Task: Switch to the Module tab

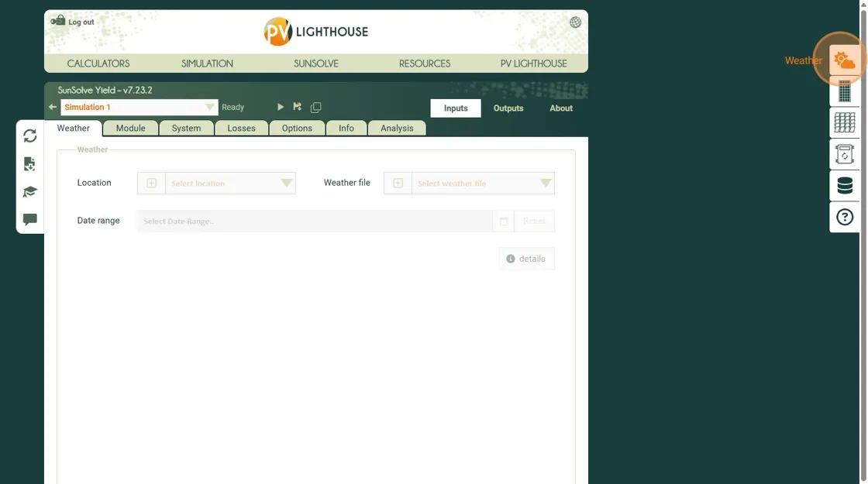Action: [130, 129]
